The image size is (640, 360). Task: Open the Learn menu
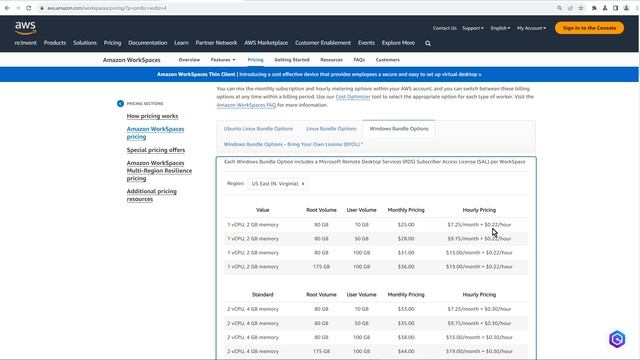(x=181, y=43)
